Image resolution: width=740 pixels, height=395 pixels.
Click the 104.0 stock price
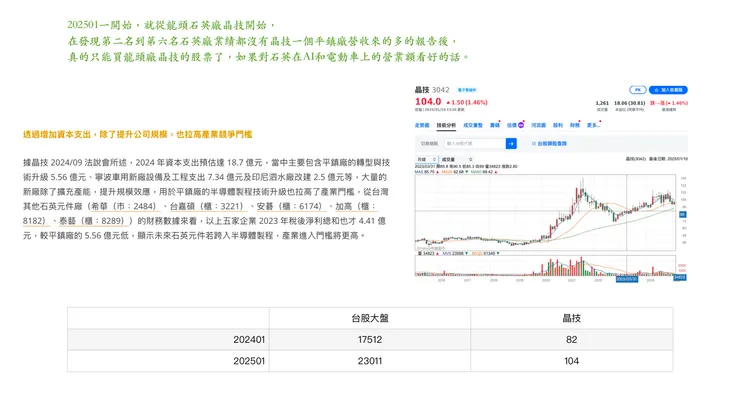tap(428, 102)
